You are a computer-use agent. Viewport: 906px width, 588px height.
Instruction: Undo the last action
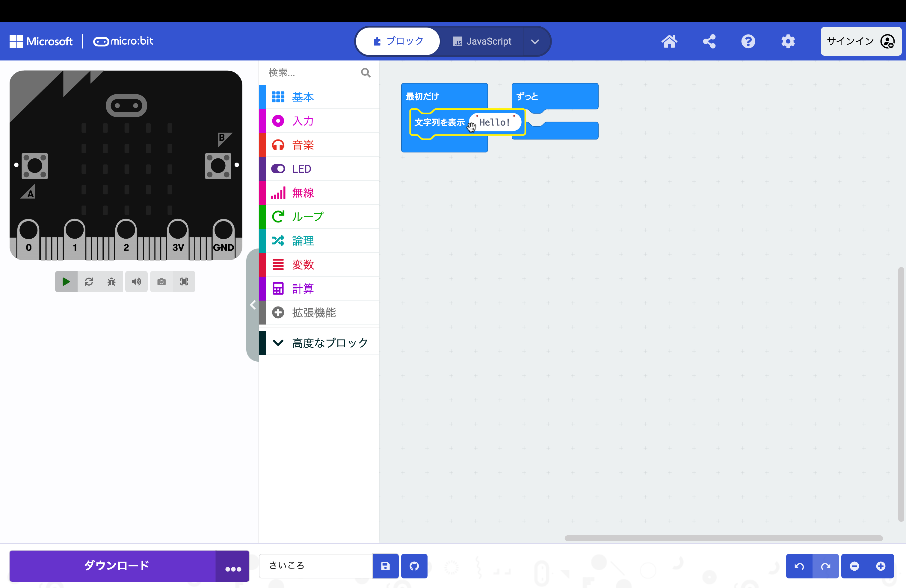pyautogui.click(x=799, y=566)
